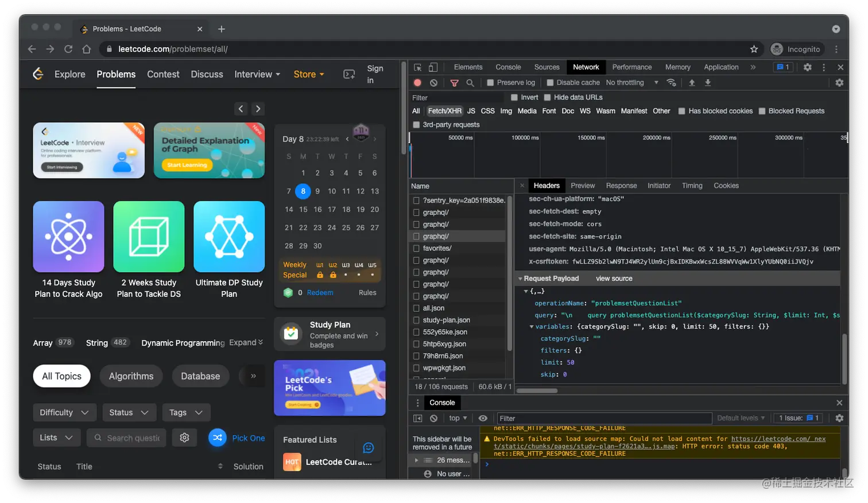Check Blocked Requests checkbox
Image resolution: width=868 pixels, height=503 pixels.
pyautogui.click(x=762, y=111)
